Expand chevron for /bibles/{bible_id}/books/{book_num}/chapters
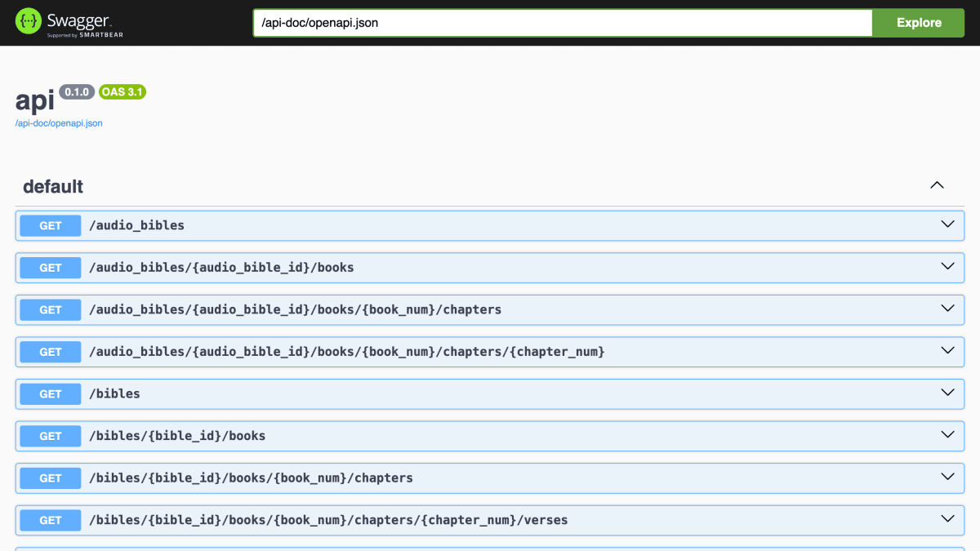 [x=947, y=477]
